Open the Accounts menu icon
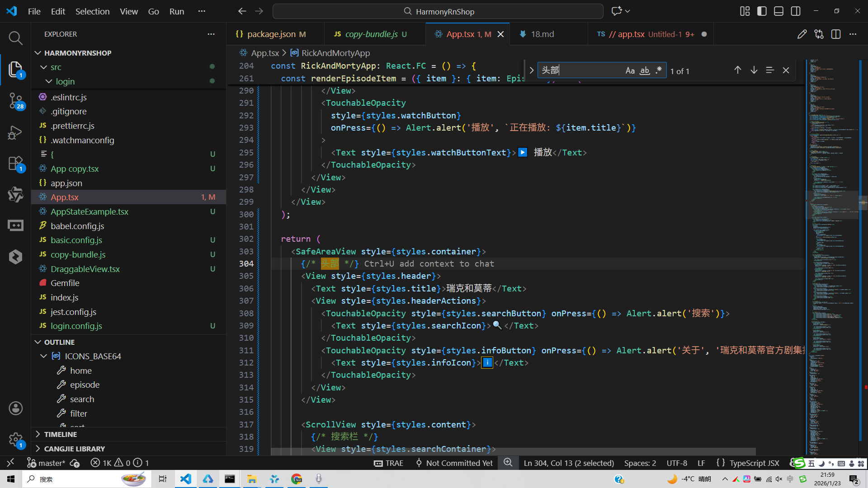Viewport: 868px width, 488px height. click(x=15, y=408)
